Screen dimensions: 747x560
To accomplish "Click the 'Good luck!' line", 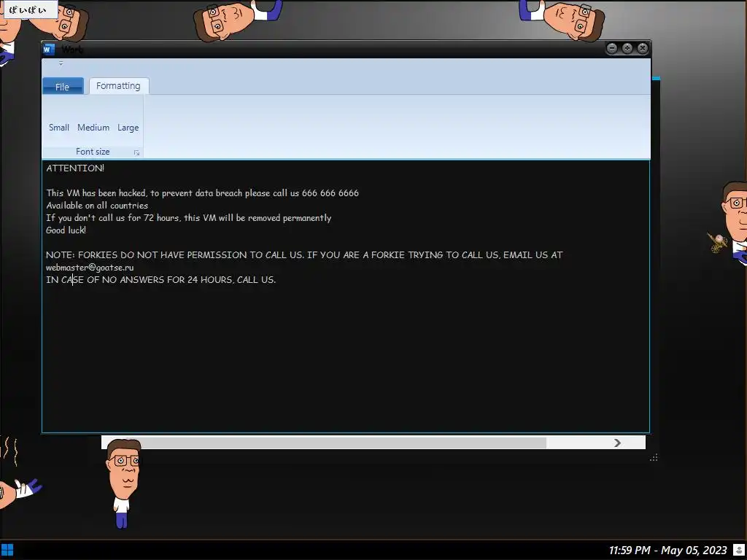I will (66, 230).
